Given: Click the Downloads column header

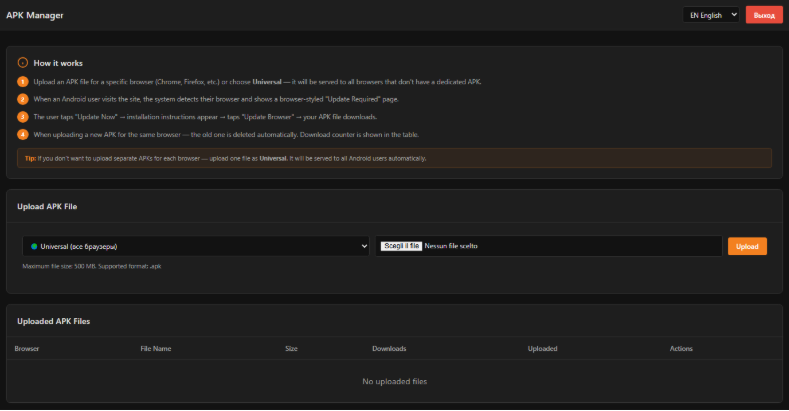Looking at the screenshot, I should click(x=389, y=348).
